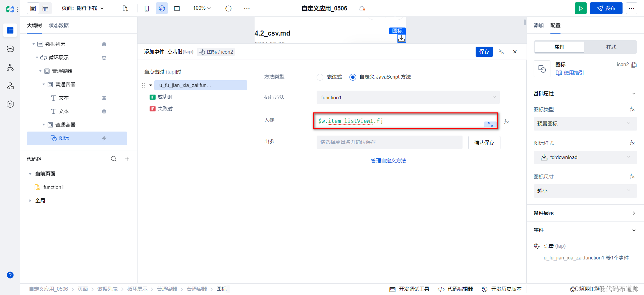Expand the 入参 code editor

(x=490, y=124)
